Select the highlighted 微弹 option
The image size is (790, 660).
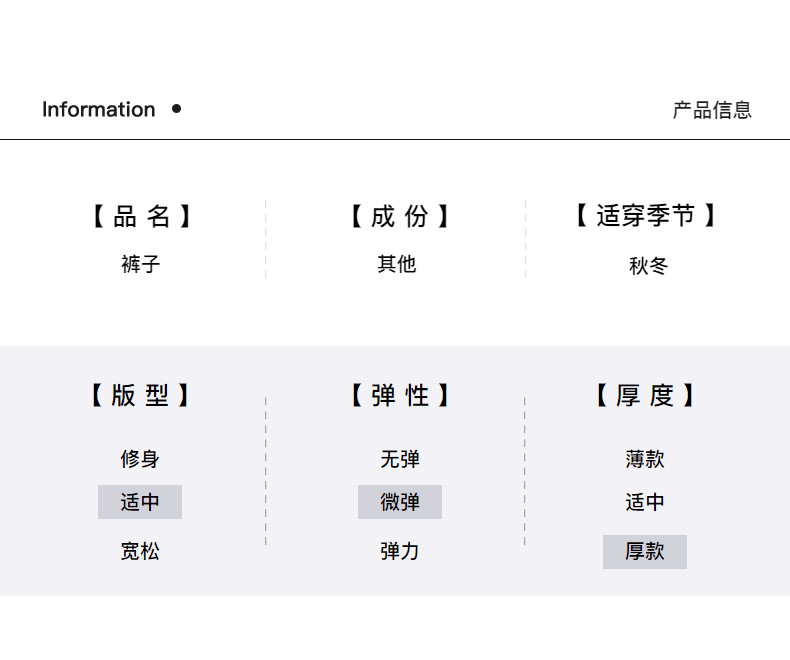click(399, 502)
